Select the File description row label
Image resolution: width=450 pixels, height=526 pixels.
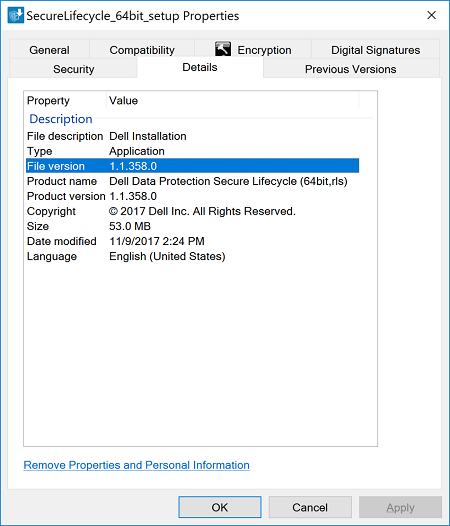tap(65, 136)
